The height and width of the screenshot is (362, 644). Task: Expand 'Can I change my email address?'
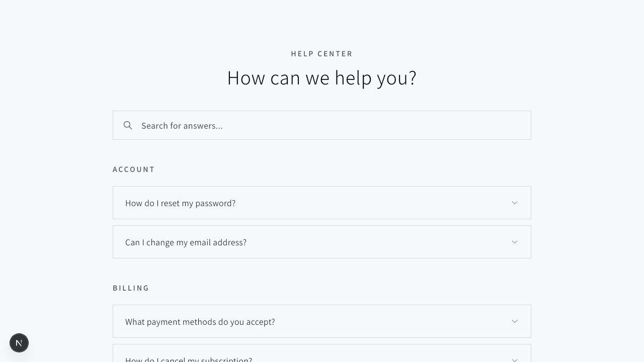(186, 242)
